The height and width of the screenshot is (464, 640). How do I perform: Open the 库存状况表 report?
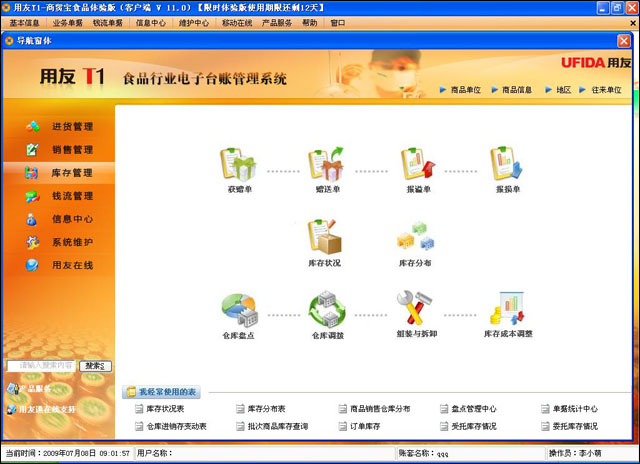pyautogui.click(x=160, y=408)
